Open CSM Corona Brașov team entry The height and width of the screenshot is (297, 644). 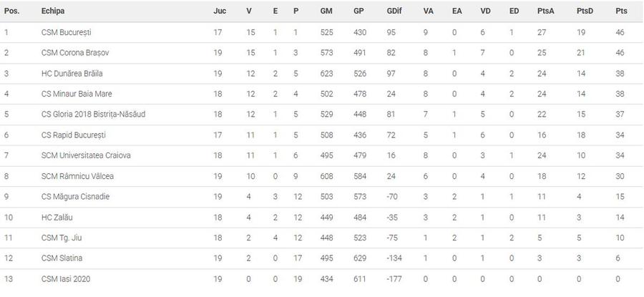click(75, 53)
